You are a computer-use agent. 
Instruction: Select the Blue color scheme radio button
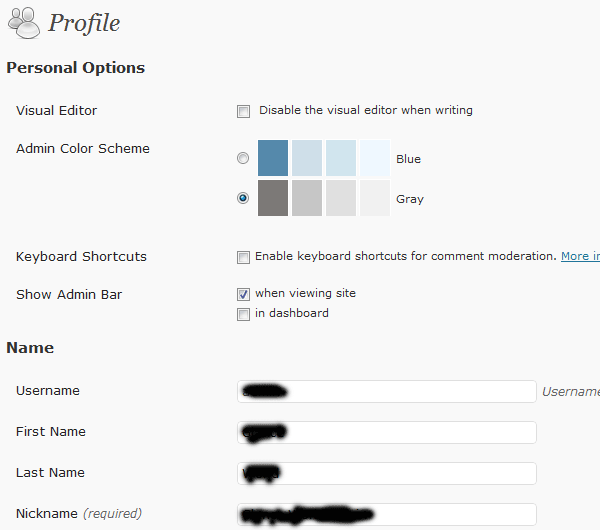pyautogui.click(x=243, y=158)
